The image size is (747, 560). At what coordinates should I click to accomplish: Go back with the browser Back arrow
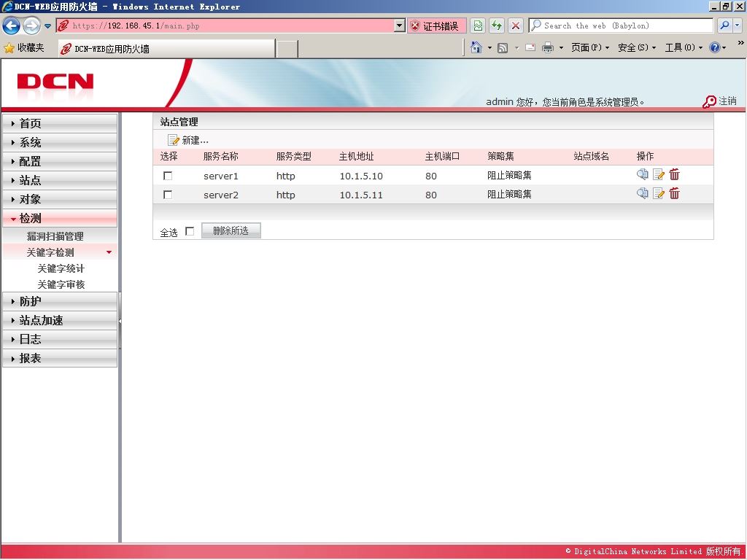point(11,26)
